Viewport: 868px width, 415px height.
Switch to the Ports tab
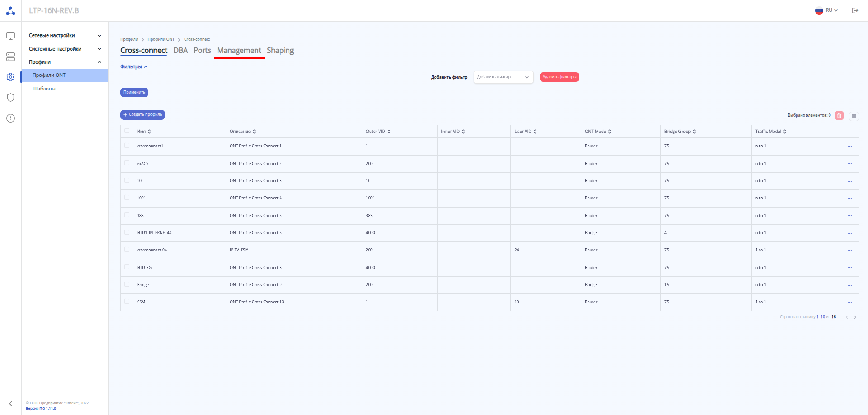coord(202,50)
